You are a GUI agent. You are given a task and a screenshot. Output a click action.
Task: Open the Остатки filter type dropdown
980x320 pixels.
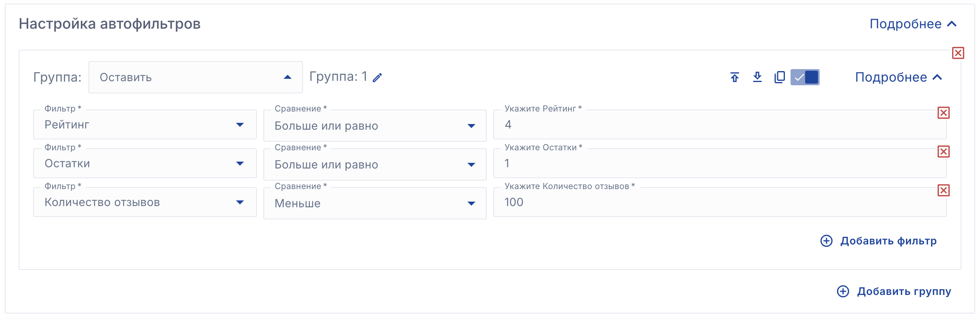145,164
